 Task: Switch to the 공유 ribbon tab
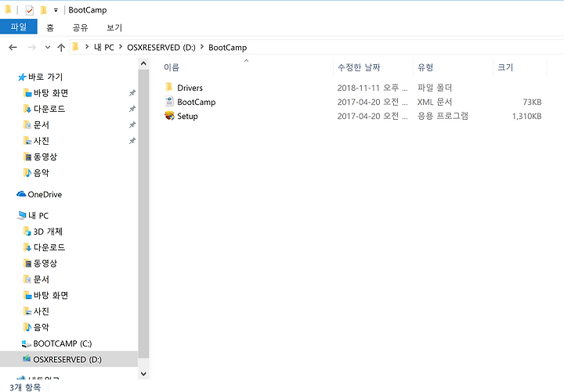pyautogui.click(x=80, y=27)
